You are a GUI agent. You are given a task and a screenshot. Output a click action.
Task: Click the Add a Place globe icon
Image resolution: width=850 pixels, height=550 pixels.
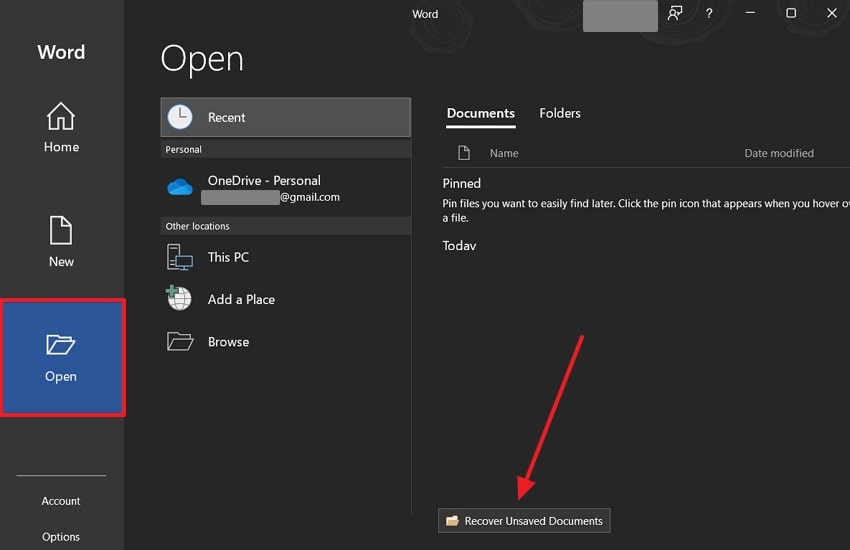179,298
